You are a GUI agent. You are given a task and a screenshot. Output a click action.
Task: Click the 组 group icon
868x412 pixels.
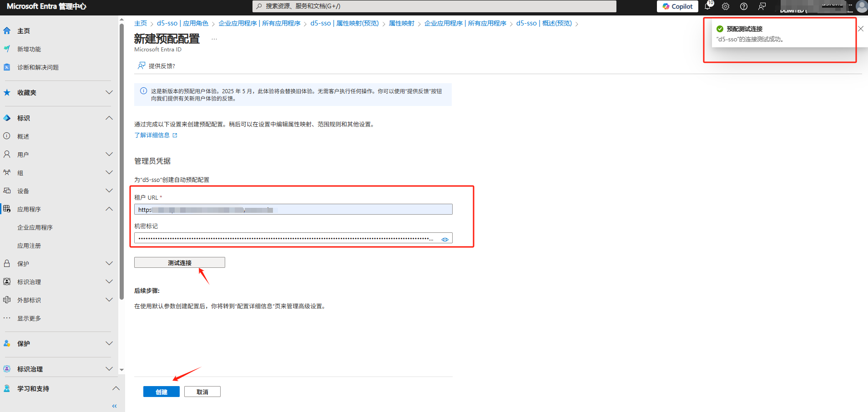point(7,172)
